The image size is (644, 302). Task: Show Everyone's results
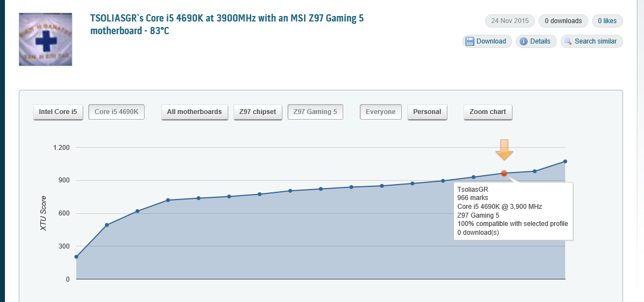tap(380, 112)
